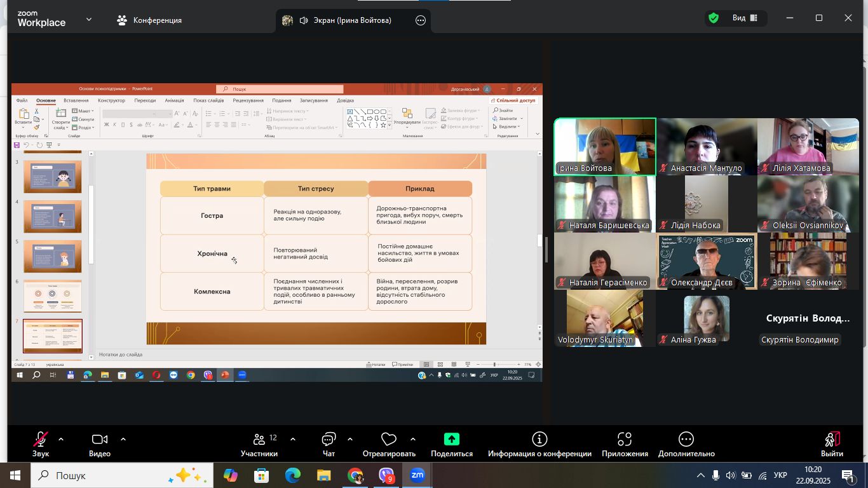This screenshot has height=488, width=868.
Task: Expand the Zoom Workplace dropdown chevron
Action: (x=89, y=20)
